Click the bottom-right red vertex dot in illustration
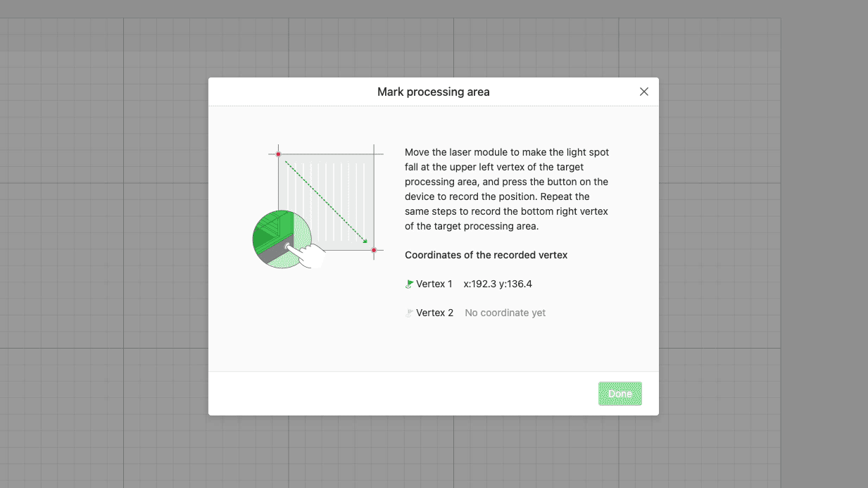This screenshot has height=488, width=868. click(x=374, y=250)
